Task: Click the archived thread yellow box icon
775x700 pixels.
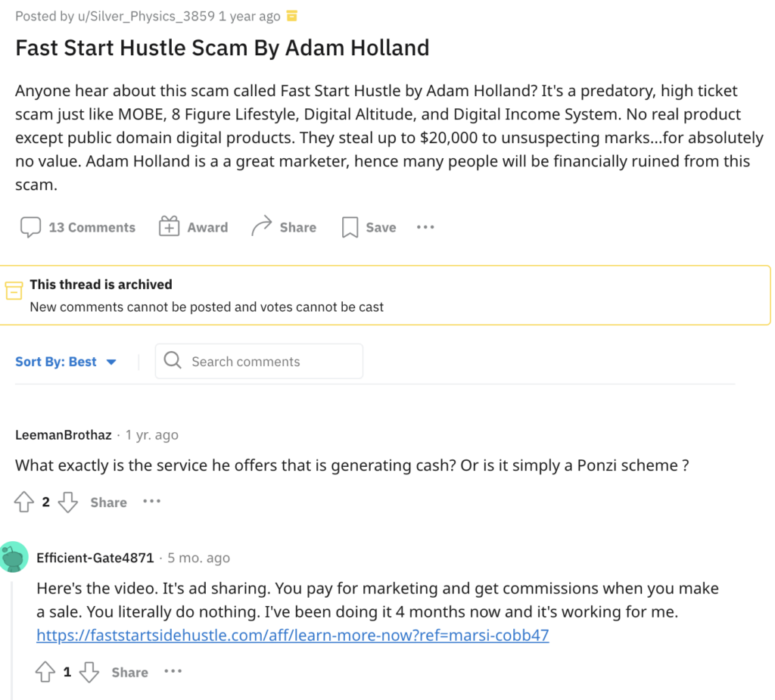Action: (14, 290)
